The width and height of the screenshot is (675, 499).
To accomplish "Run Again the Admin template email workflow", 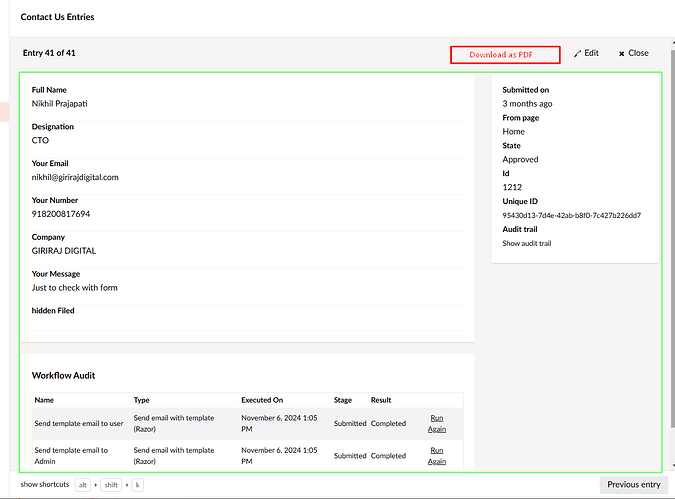I will pyautogui.click(x=437, y=455).
